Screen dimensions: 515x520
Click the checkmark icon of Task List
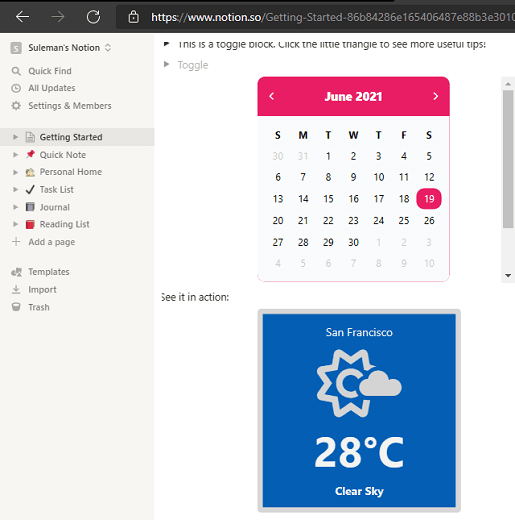tap(30, 189)
